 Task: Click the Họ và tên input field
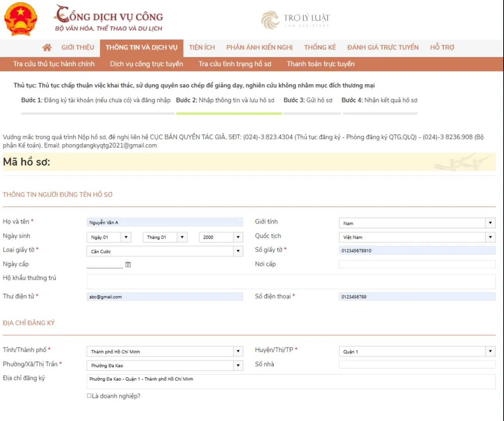(x=164, y=222)
